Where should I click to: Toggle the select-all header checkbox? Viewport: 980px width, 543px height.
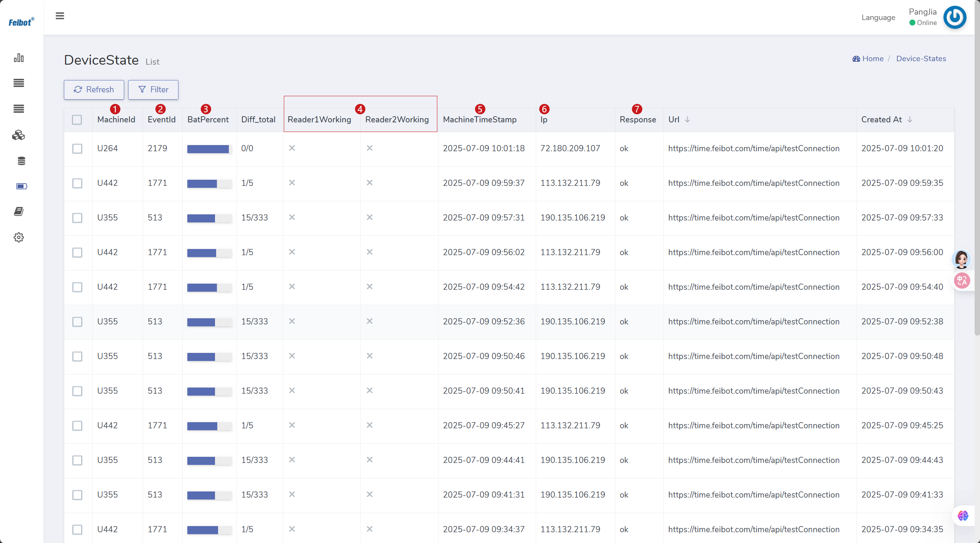coord(77,120)
